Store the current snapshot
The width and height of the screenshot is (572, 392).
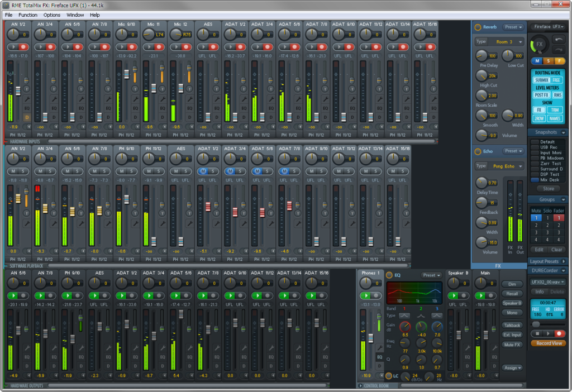pos(548,189)
